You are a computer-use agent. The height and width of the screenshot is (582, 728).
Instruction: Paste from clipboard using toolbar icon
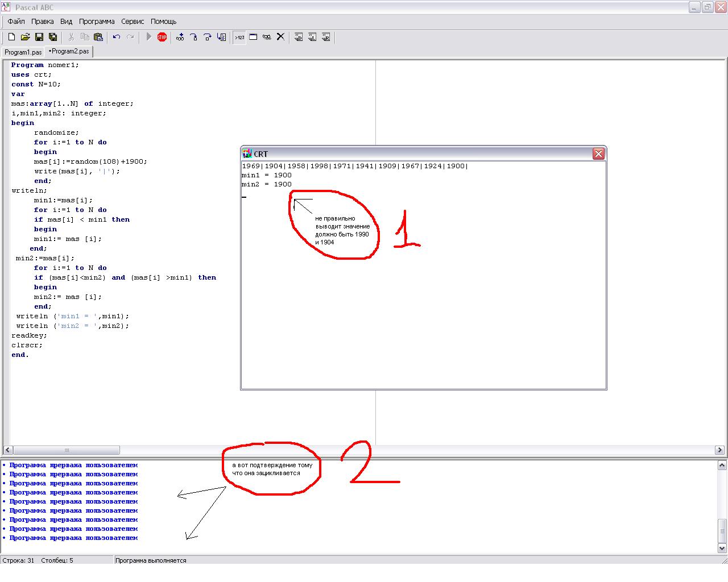click(98, 38)
